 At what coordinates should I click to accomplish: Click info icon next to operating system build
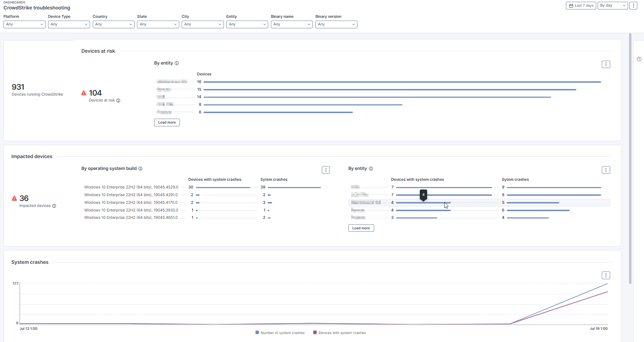(141, 169)
